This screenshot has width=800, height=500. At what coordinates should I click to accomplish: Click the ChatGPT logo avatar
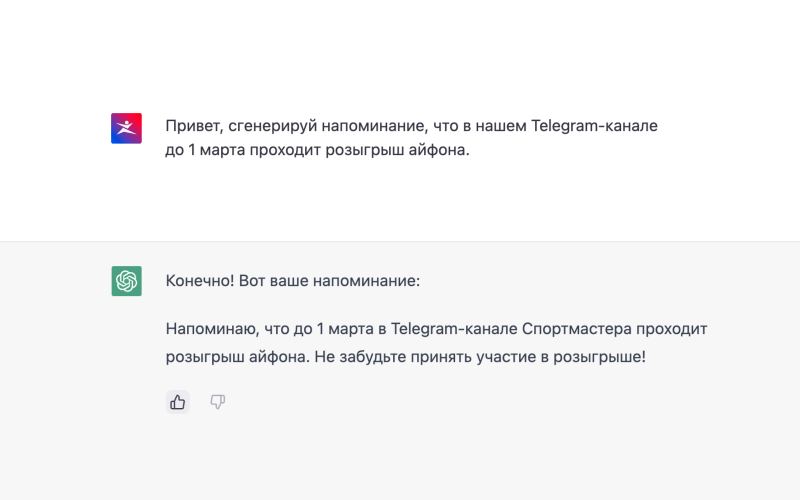point(126,281)
